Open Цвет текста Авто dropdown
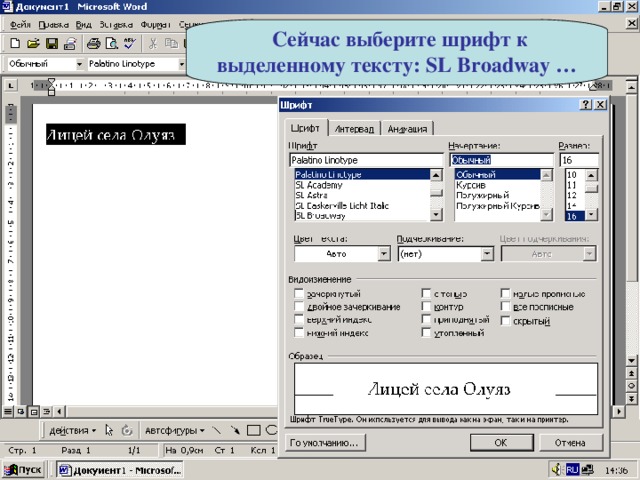The width and height of the screenshot is (640, 480). (384, 254)
